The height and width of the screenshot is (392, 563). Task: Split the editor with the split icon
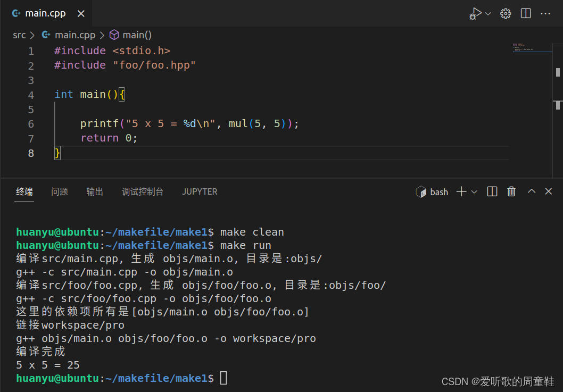point(526,14)
